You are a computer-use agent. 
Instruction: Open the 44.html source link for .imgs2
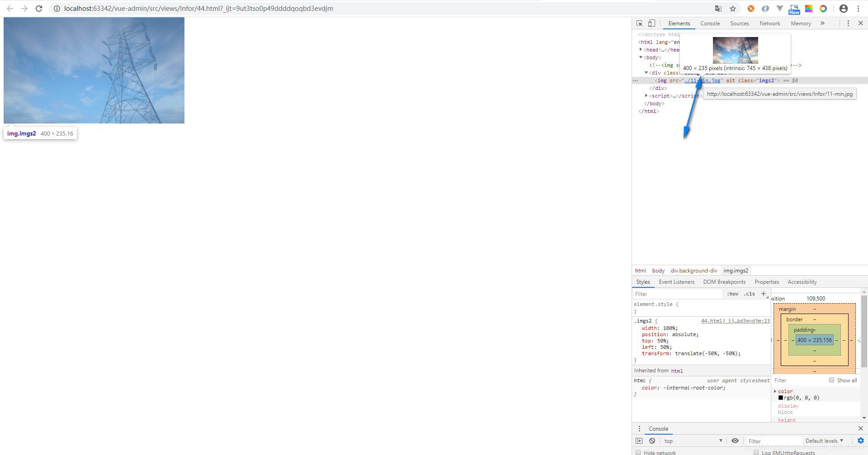pyautogui.click(x=735, y=321)
